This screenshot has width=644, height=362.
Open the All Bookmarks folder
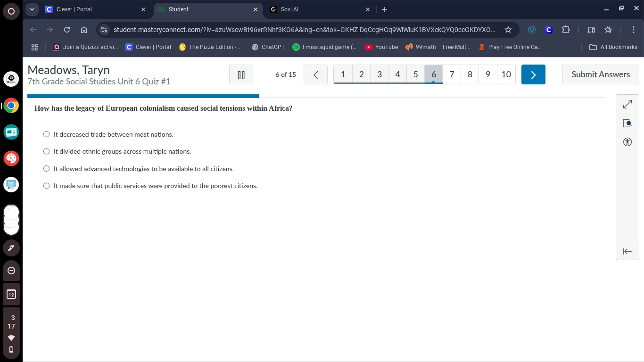(x=613, y=47)
